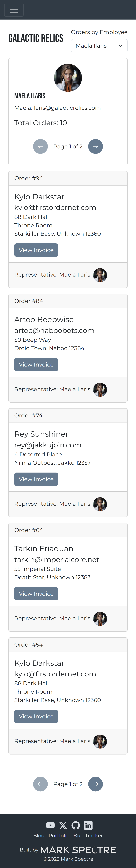Image resolution: width=136 pixels, height=868 pixels.
Task: View invoice for Order #74
Action: click(x=36, y=479)
